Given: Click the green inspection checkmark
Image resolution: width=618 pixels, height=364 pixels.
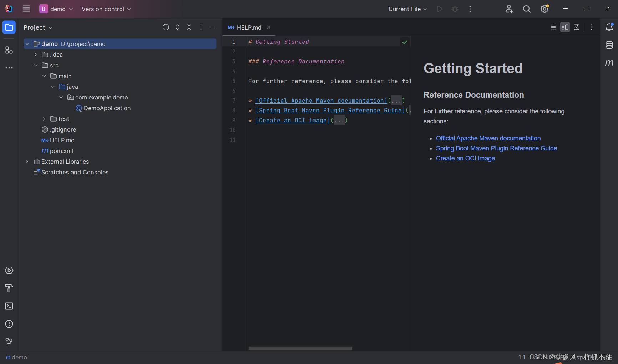Looking at the screenshot, I should click(x=405, y=42).
